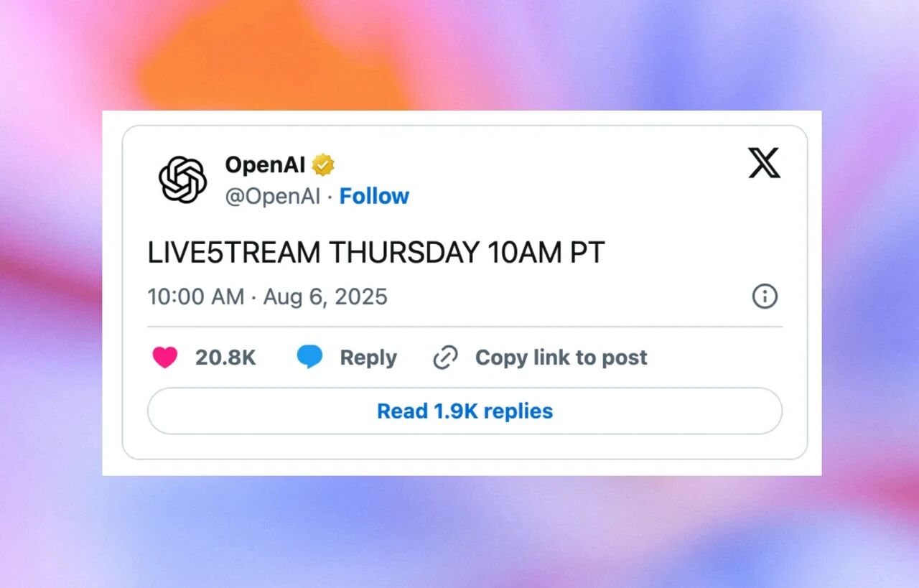Image resolution: width=919 pixels, height=588 pixels.
Task: Click the blue reply speech bubble icon
Action: click(x=309, y=357)
